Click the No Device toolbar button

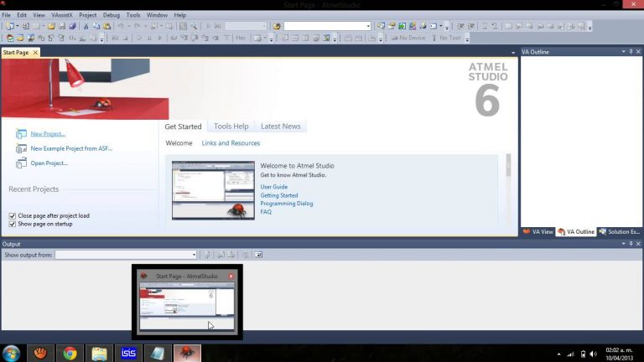[408, 38]
